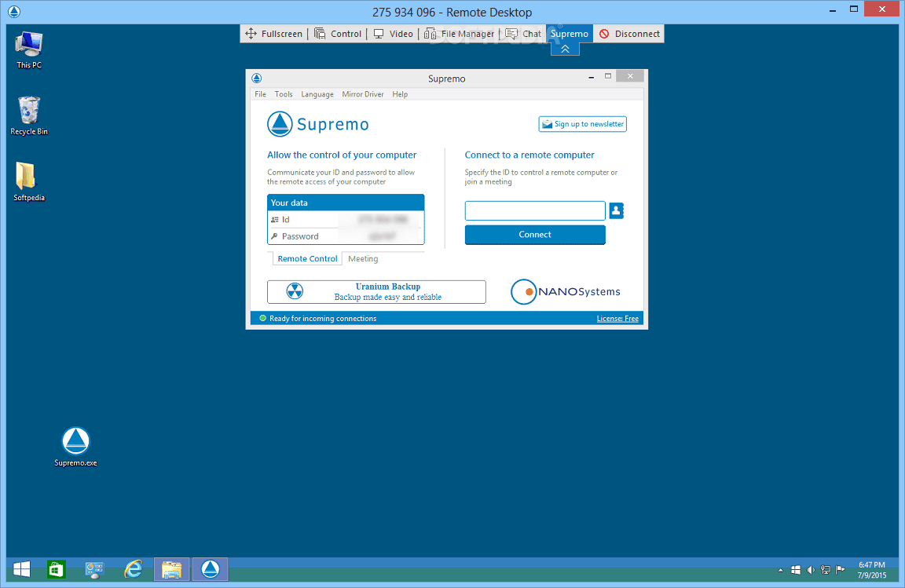
Task: Minimize the inner Supremo window
Action: [x=591, y=77]
